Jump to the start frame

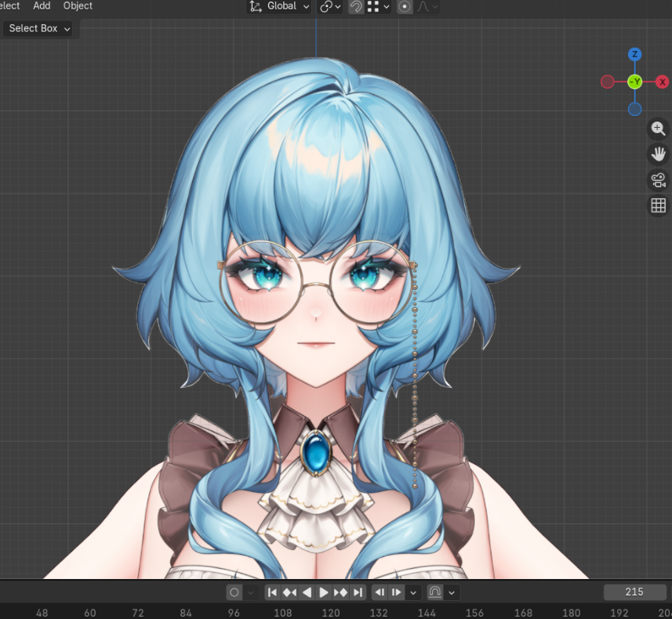click(272, 592)
